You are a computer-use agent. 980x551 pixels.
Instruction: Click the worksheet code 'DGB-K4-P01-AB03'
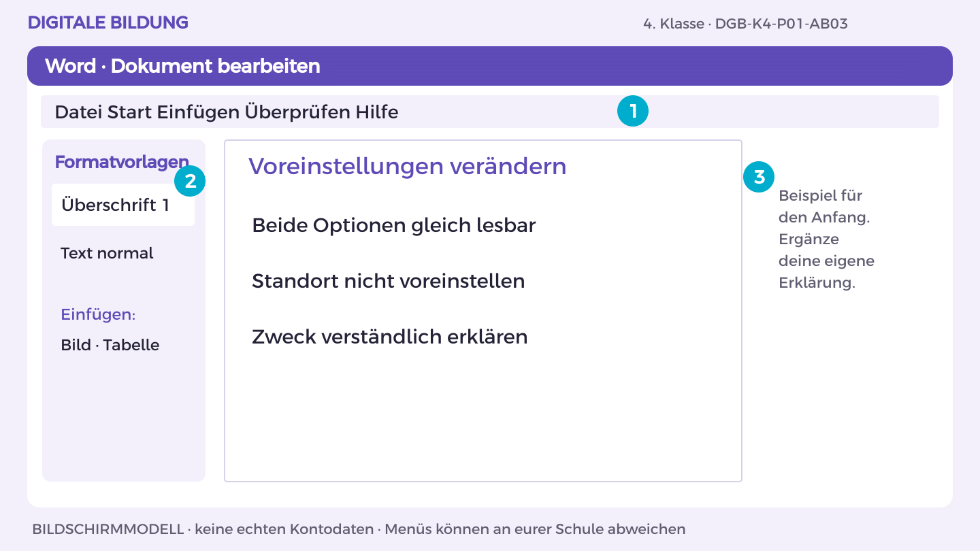(x=781, y=24)
